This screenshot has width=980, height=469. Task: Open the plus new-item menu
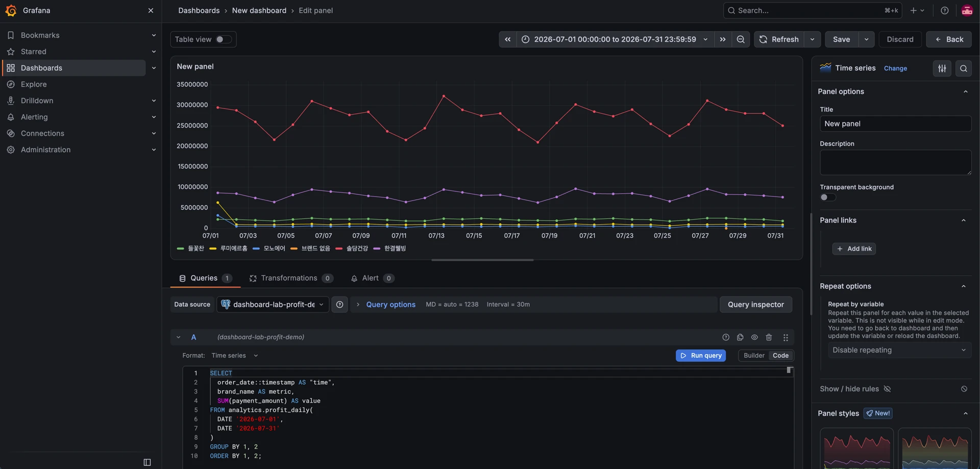pyautogui.click(x=917, y=10)
